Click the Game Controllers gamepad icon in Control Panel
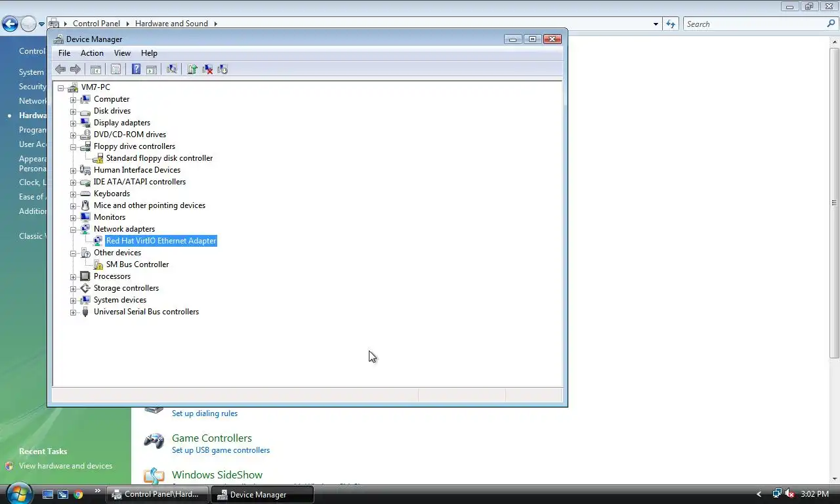The width and height of the screenshot is (840, 504). 154,441
